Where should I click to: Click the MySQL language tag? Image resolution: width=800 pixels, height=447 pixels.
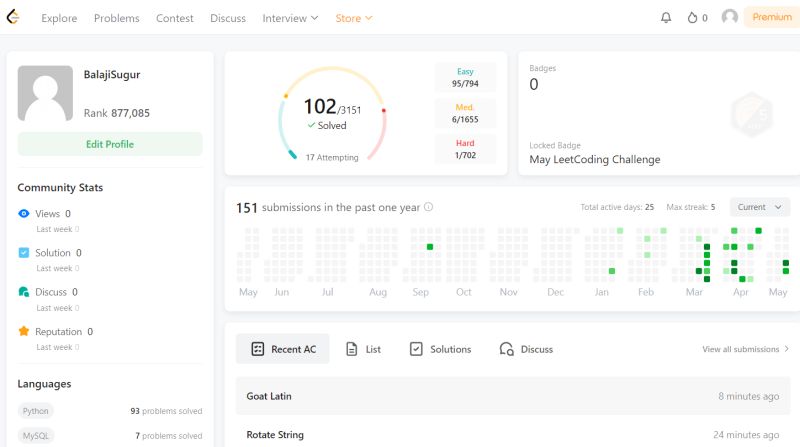click(x=36, y=435)
